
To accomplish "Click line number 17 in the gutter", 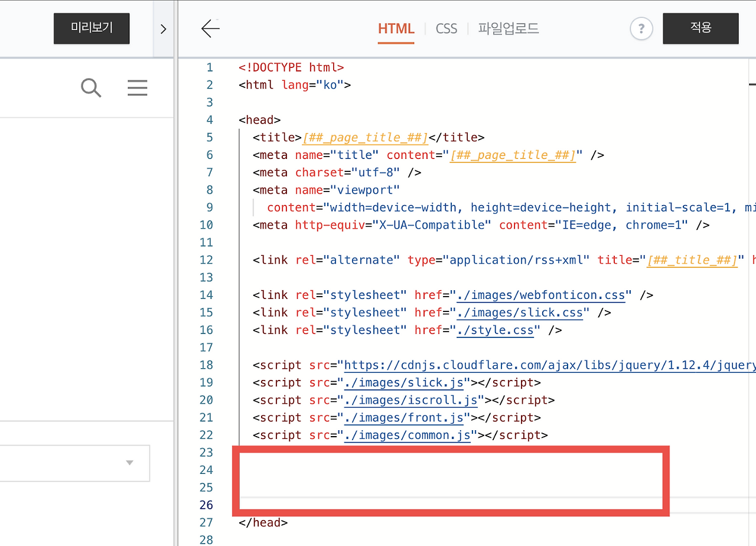I will [206, 347].
